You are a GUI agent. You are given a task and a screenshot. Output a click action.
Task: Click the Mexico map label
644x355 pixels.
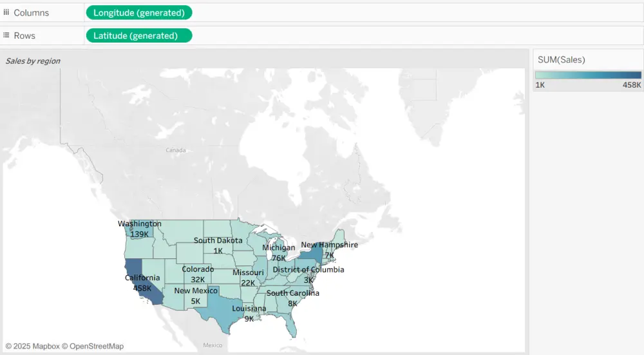tap(213, 345)
